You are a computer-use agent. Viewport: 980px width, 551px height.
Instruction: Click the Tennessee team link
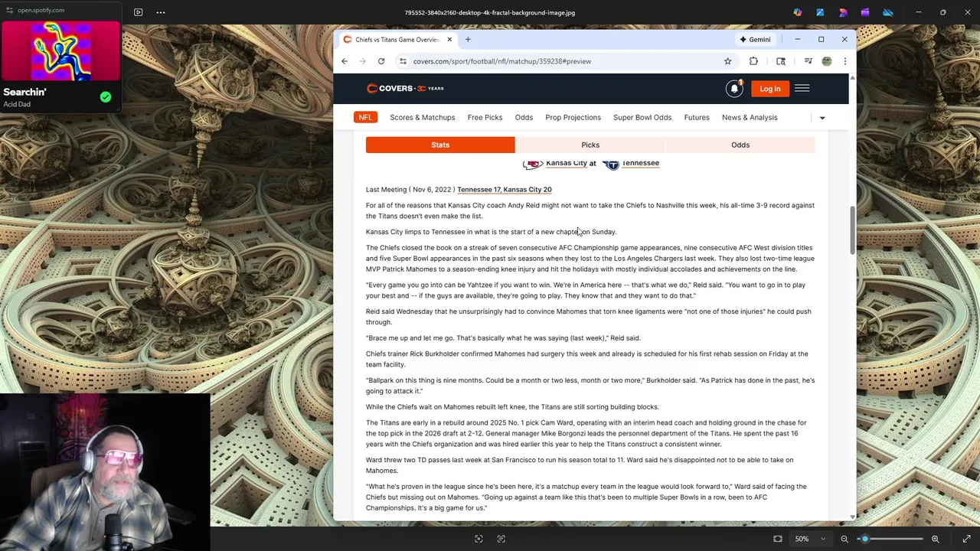tap(640, 163)
